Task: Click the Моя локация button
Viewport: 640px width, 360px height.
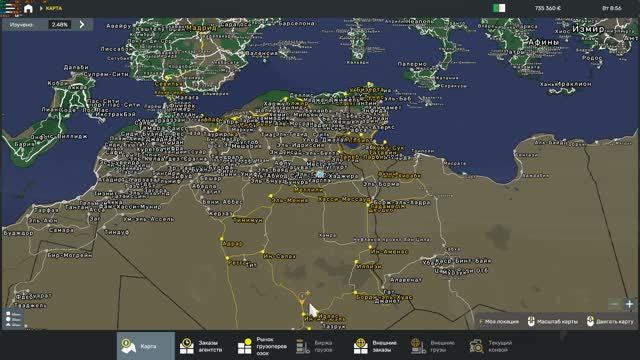Action: (500, 322)
